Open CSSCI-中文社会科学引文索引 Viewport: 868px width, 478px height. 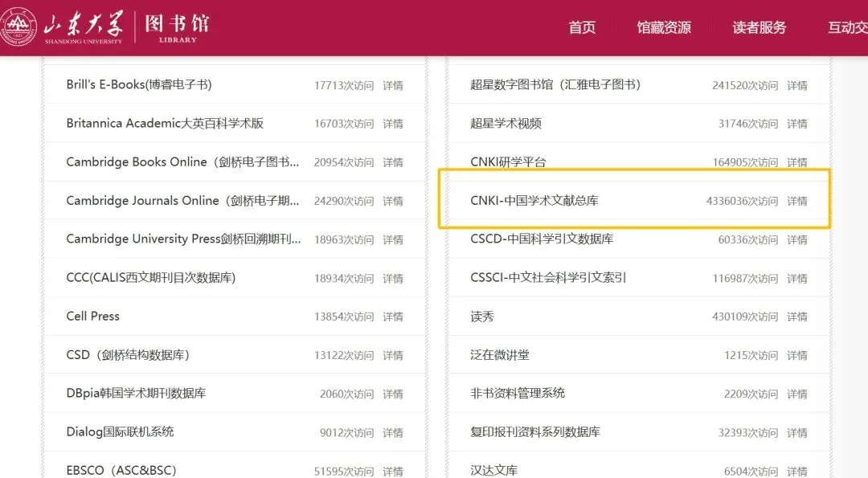pos(548,277)
